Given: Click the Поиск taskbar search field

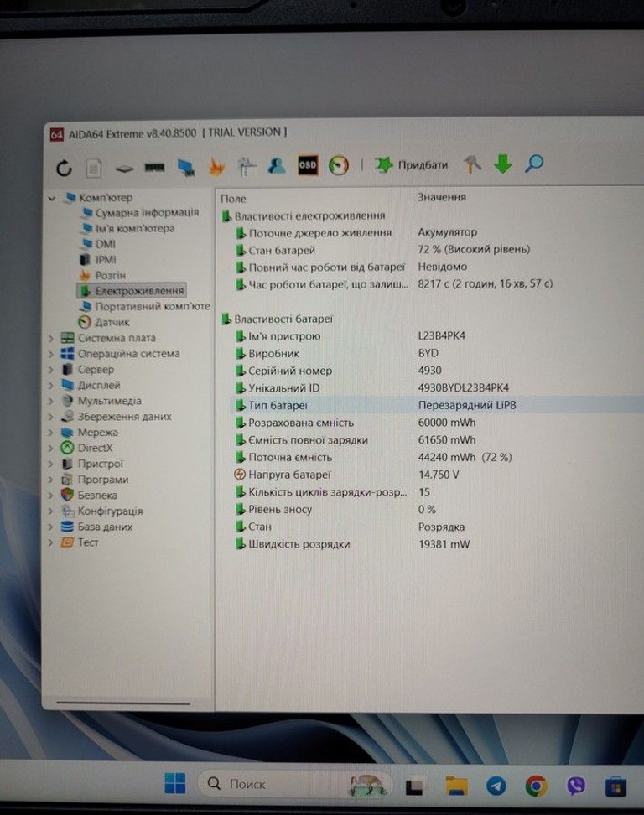Looking at the screenshot, I should [296, 783].
